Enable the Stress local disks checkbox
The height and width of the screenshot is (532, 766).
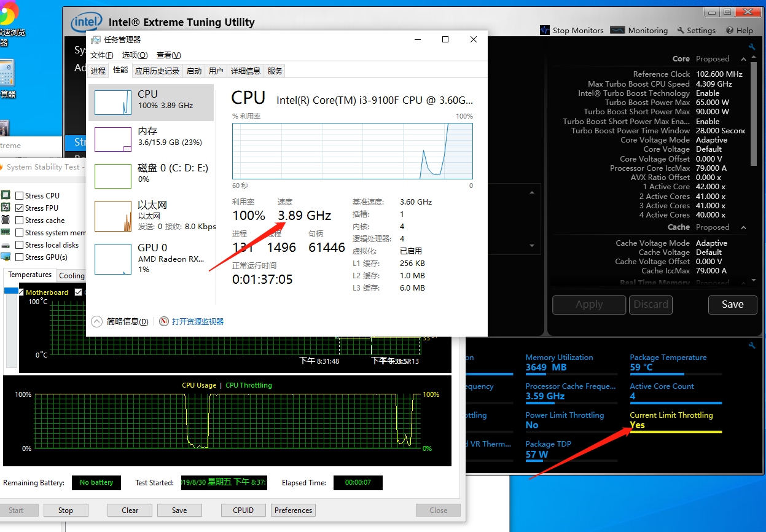pos(20,244)
